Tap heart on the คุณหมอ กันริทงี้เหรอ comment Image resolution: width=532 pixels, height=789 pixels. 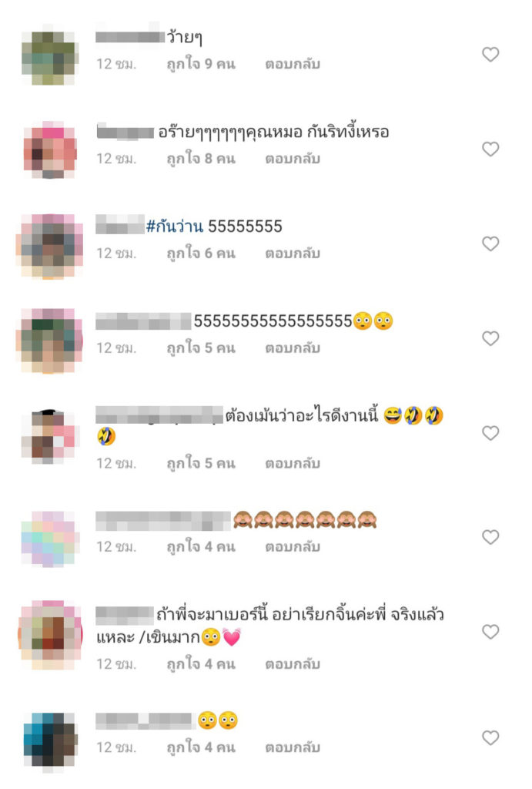(x=490, y=149)
